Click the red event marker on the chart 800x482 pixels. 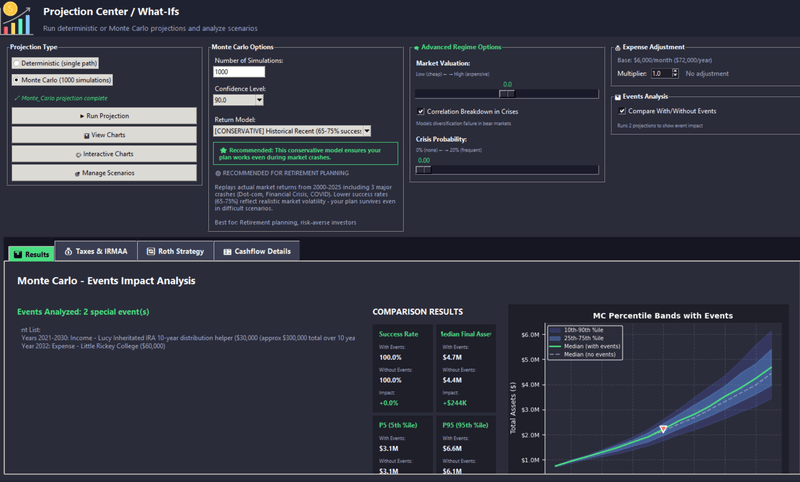tap(663, 429)
